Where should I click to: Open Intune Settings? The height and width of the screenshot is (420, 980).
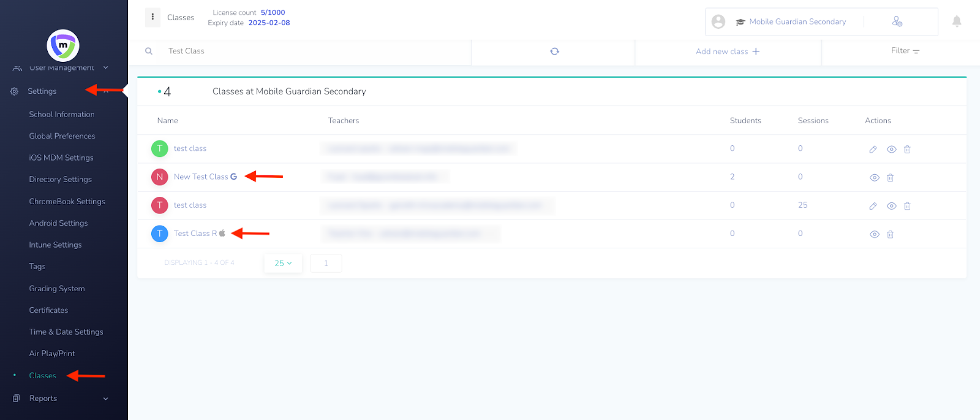55,245
